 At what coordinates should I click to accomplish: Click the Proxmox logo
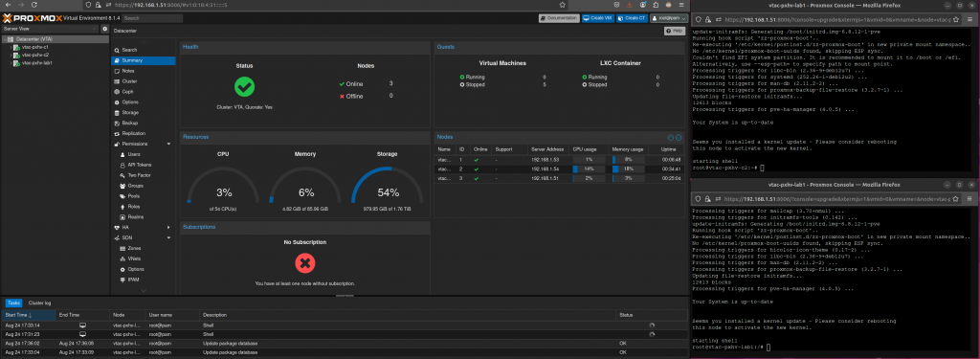click(x=32, y=18)
